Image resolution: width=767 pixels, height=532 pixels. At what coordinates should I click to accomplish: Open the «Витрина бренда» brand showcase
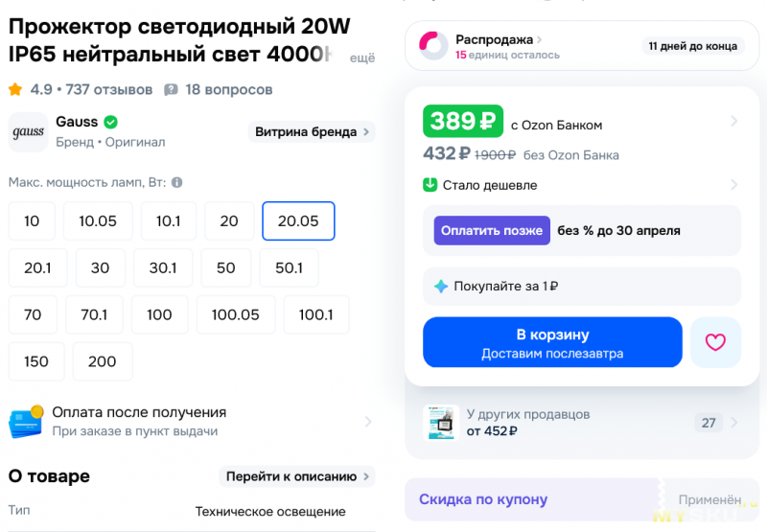pyautogui.click(x=312, y=132)
